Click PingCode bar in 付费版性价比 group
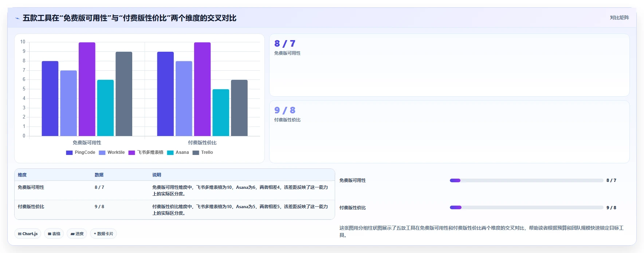This screenshot has height=253, width=644. (165, 94)
